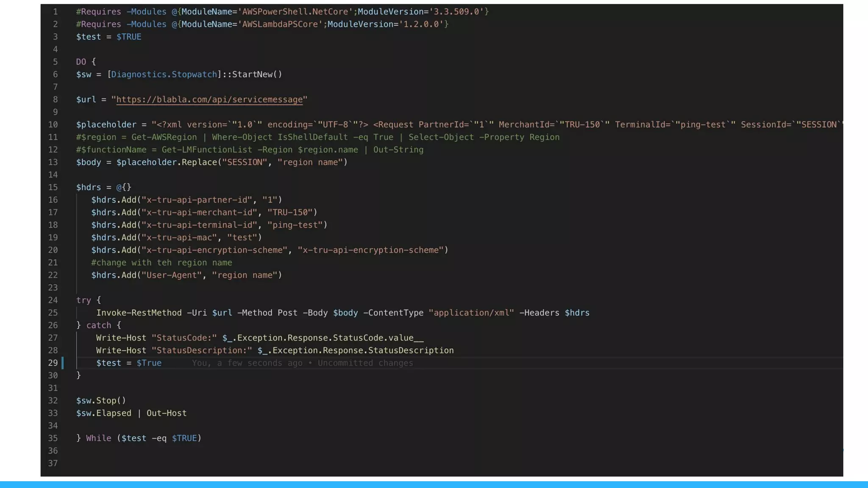The image size is (868, 488).
Task: Click line number 29 in the gutter
Action: [53, 363]
